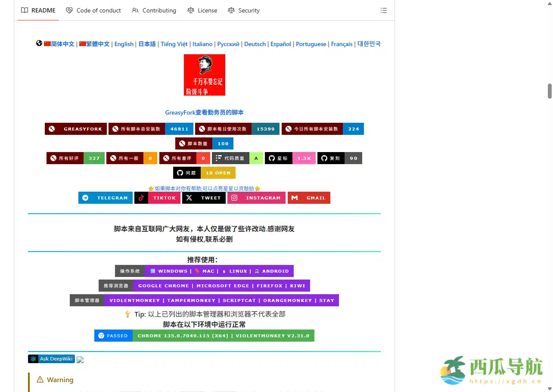Screen dimensions: 553x392
Task: Open the 问题 10 OPEN issues badge
Action: pyautogui.click(x=204, y=173)
